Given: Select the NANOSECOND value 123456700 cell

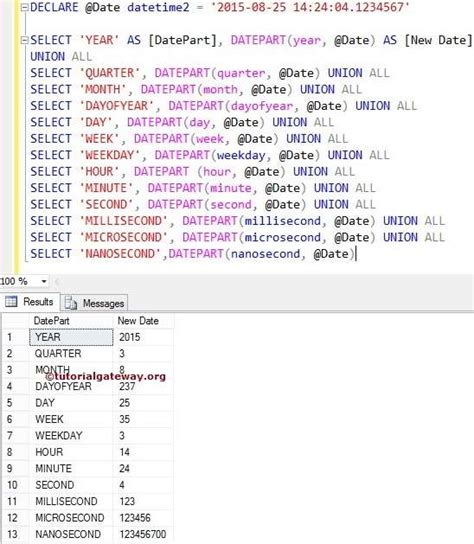Looking at the screenshot, I should click(x=143, y=534).
